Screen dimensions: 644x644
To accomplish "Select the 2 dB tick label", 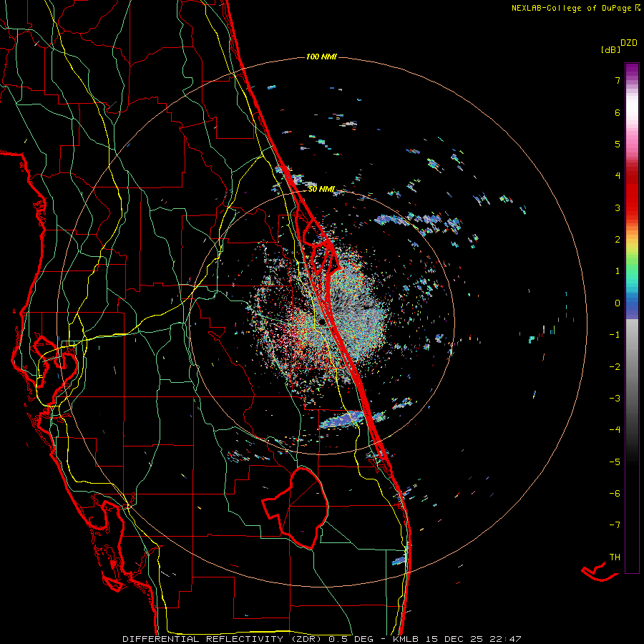I will click(618, 240).
